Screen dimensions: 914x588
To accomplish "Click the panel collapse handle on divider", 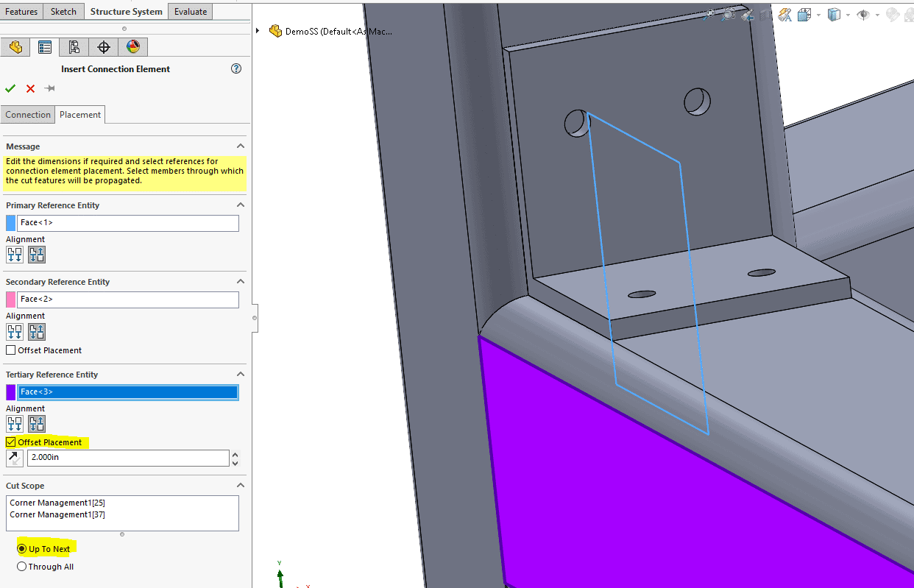I will click(x=255, y=318).
